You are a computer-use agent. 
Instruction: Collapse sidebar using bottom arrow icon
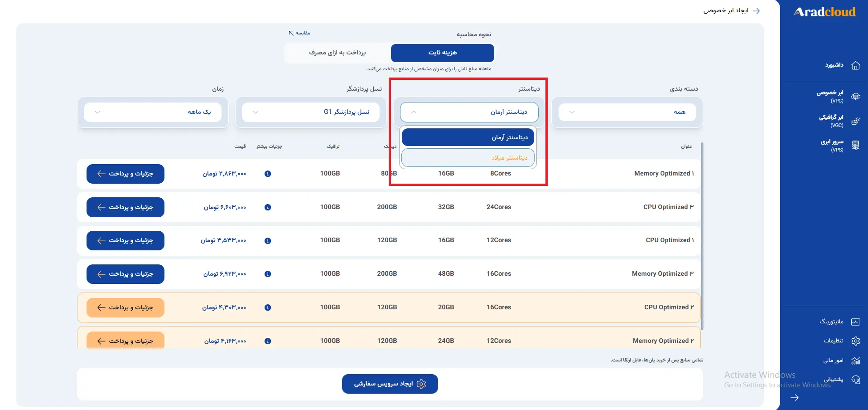pyautogui.click(x=795, y=398)
